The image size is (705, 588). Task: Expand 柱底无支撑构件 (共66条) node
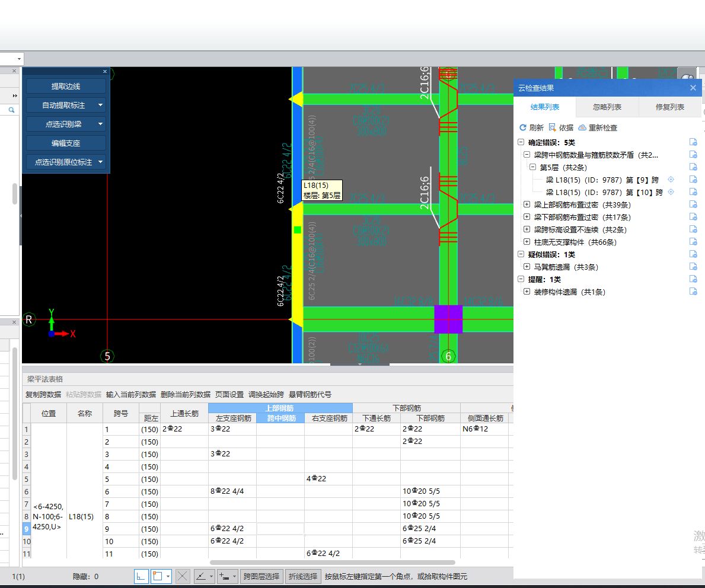[527, 242]
